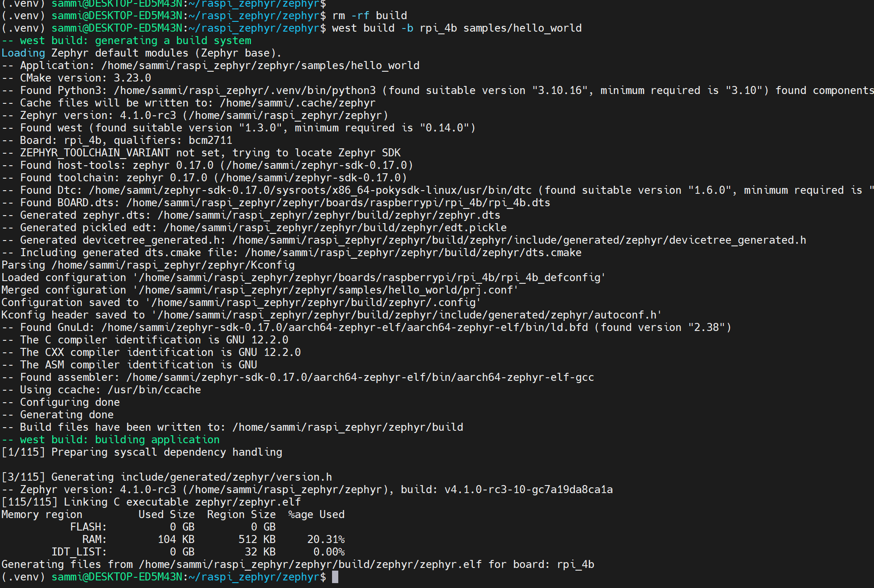Click 'west build: building application' green line
This screenshot has width=874, height=588.
pos(119,440)
